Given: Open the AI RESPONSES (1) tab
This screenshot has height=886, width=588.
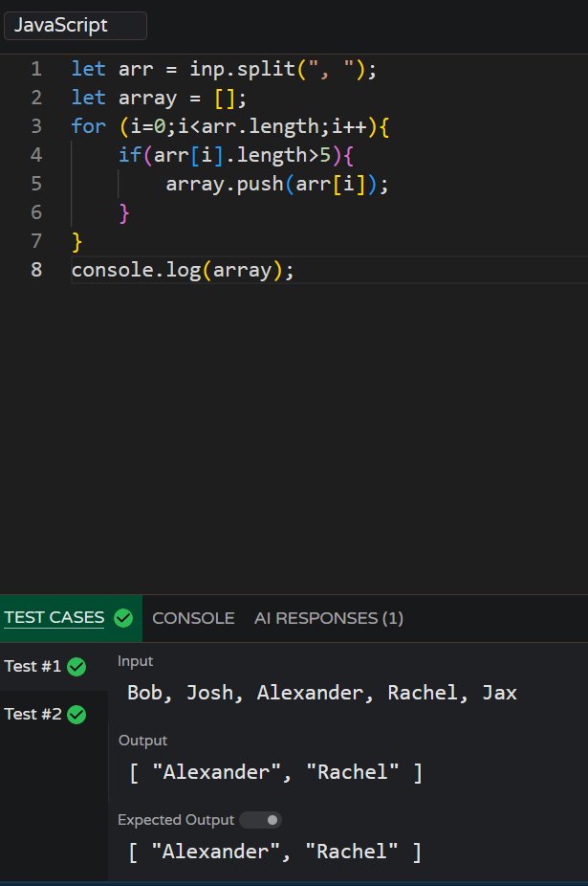Looking at the screenshot, I should tap(329, 618).
